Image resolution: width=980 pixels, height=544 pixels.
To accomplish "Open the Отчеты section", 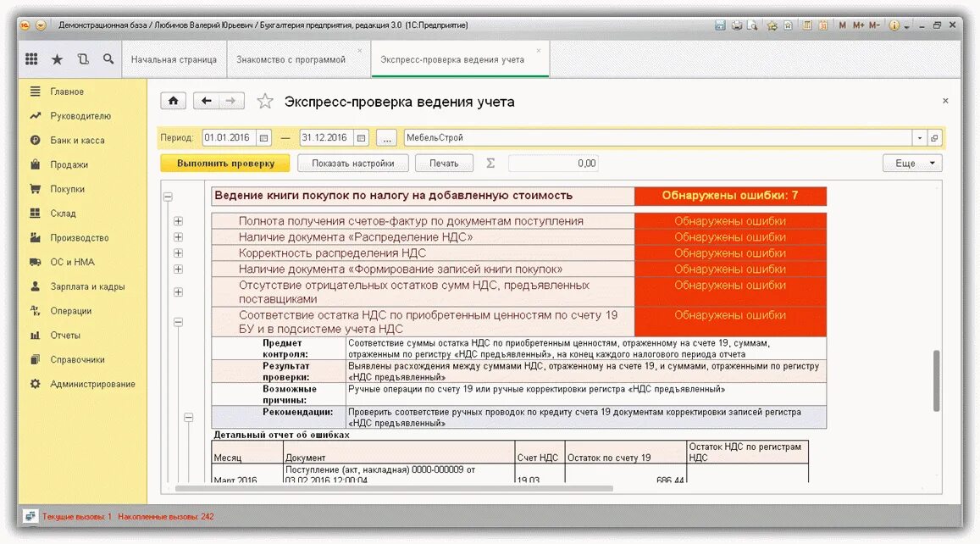I will pyautogui.click(x=65, y=336).
